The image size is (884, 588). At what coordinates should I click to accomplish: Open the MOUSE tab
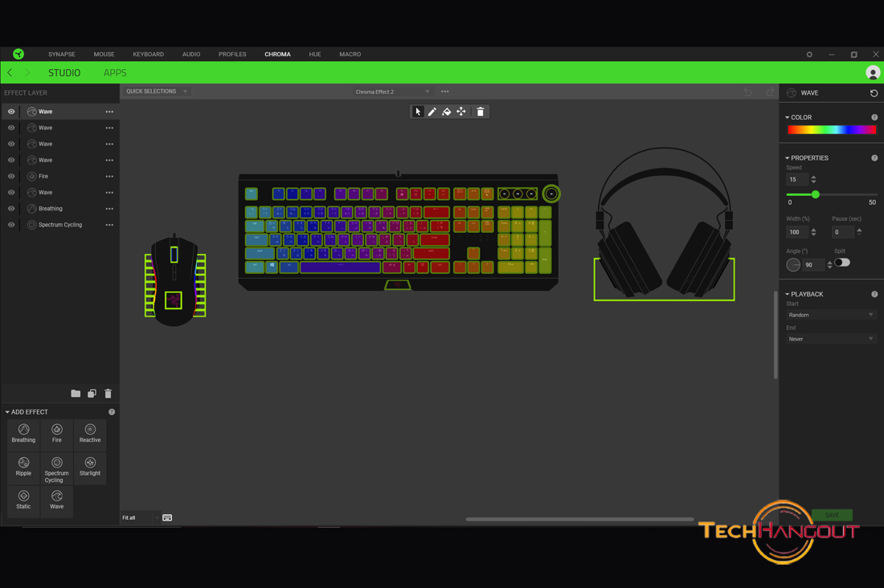pyautogui.click(x=104, y=54)
